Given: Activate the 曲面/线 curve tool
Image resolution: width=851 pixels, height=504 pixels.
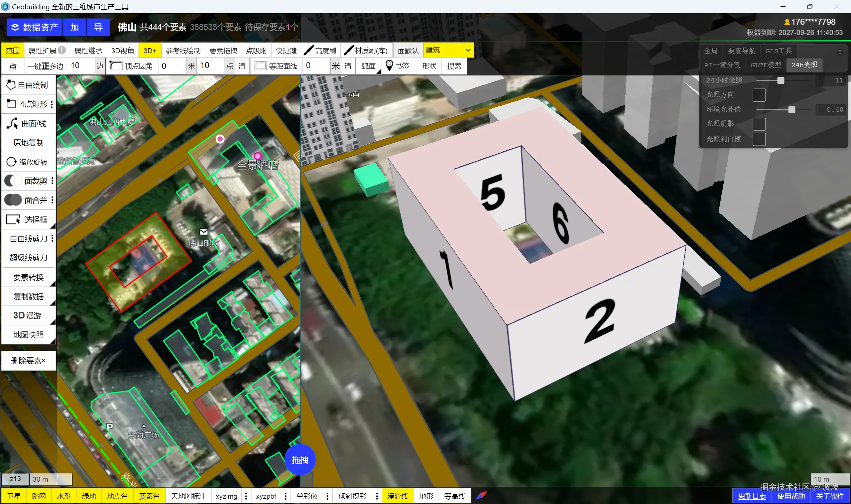Looking at the screenshot, I should point(28,123).
